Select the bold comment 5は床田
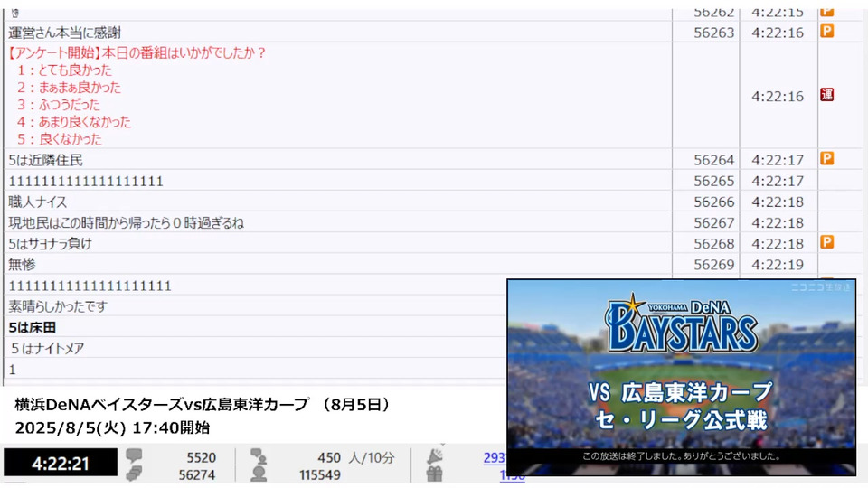Image resolution: width=868 pixels, height=488 pixels. pyautogui.click(x=33, y=327)
